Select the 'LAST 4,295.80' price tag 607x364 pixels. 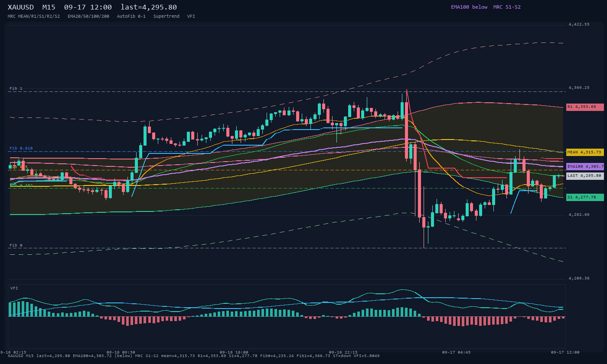click(585, 176)
